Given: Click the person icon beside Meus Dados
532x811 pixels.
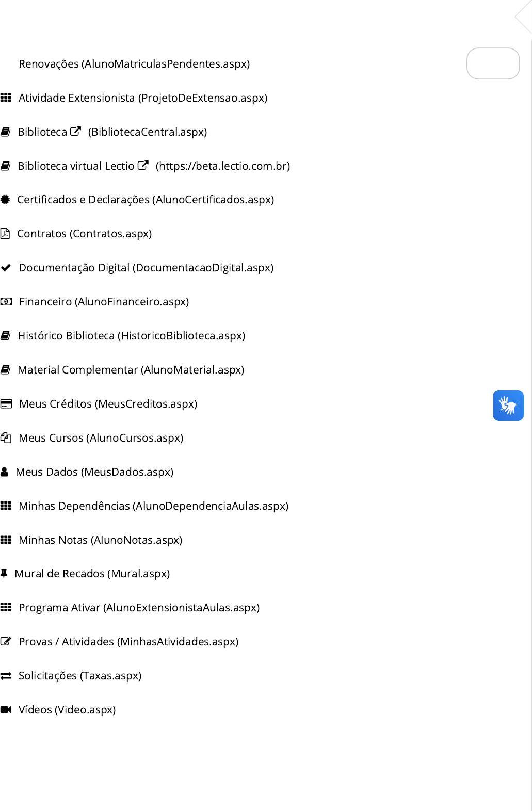Looking at the screenshot, I should point(5,472).
